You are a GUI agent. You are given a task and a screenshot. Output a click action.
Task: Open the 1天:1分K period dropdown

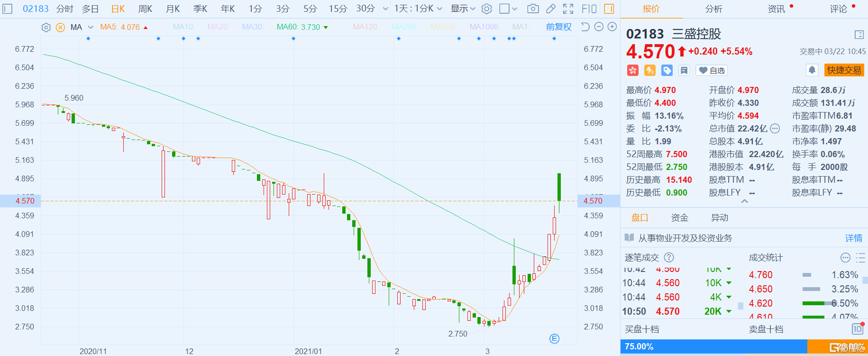tap(418, 9)
